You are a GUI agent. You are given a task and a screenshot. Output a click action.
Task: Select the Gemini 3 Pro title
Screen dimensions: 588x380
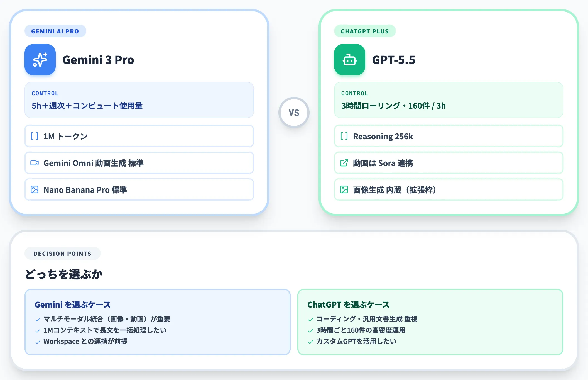[x=98, y=60]
